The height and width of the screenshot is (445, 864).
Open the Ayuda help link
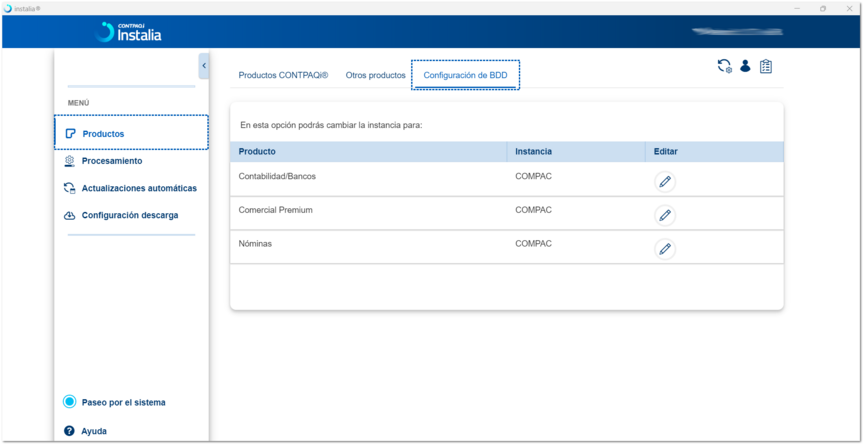(94, 431)
